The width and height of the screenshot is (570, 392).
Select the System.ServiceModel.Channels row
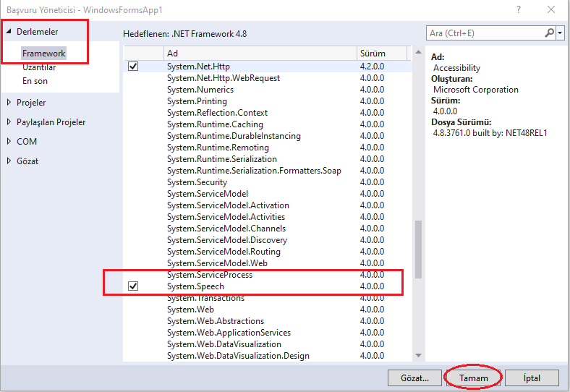[x=267, y=229]
